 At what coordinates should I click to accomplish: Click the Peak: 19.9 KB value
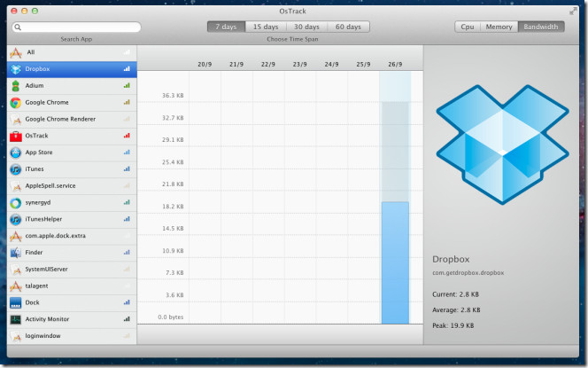pos(453,325)
